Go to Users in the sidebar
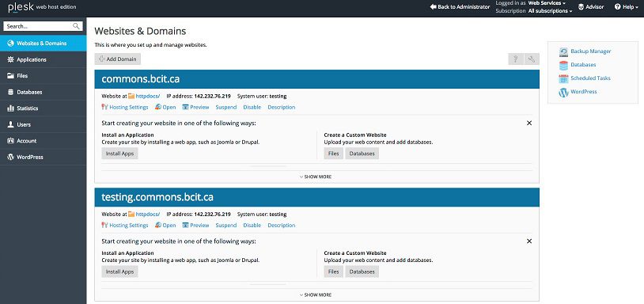Image resolution: width=644 pixels, height=304 pixels. (x=44, y=124)
